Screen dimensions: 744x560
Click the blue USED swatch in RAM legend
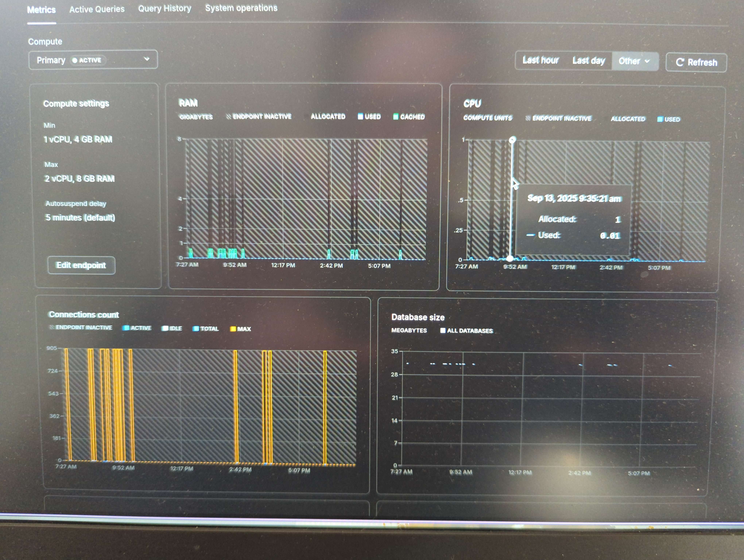pos(360,116)
